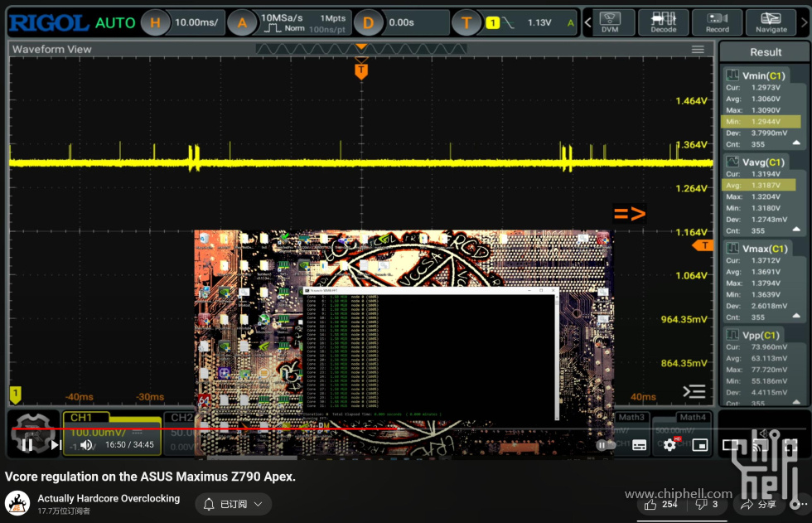Open the Actually Hardcore Overclocking channel name link
The width and height of the screenshot is (812, 523).
(109, 498)
